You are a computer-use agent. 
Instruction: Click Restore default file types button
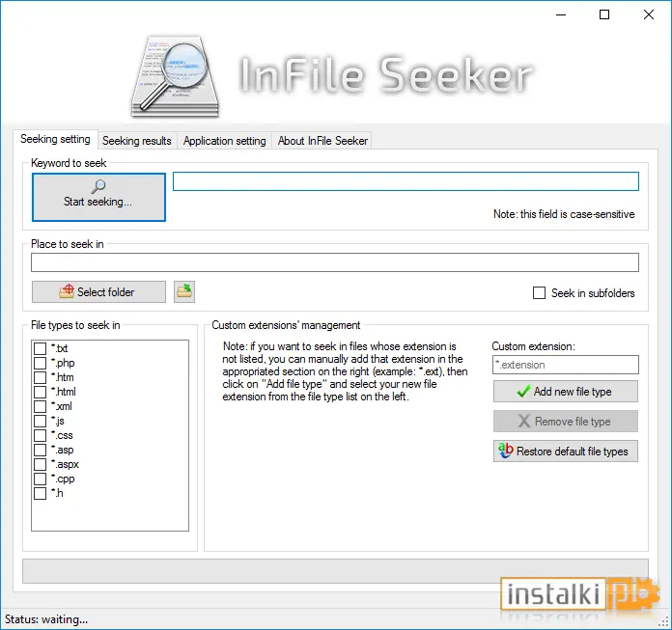[x=565, y=452]
